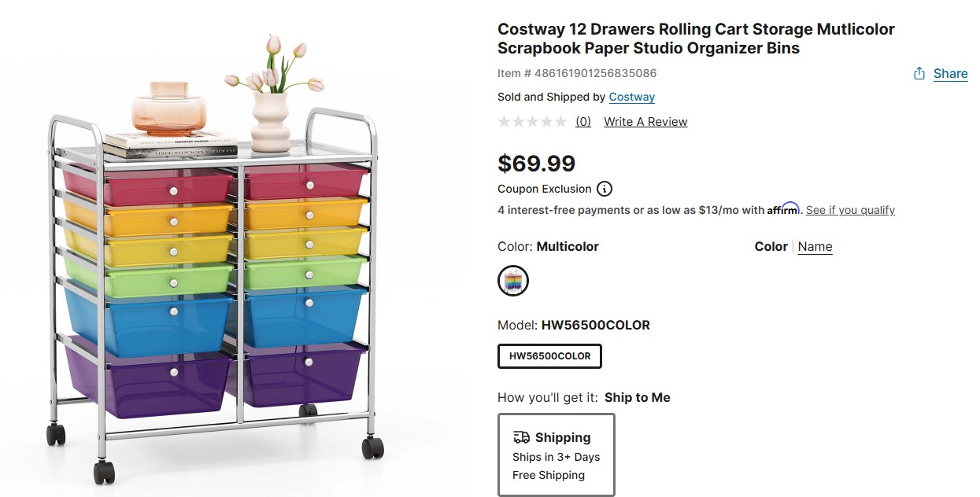Select the fifth rating star

coord(560,122)
